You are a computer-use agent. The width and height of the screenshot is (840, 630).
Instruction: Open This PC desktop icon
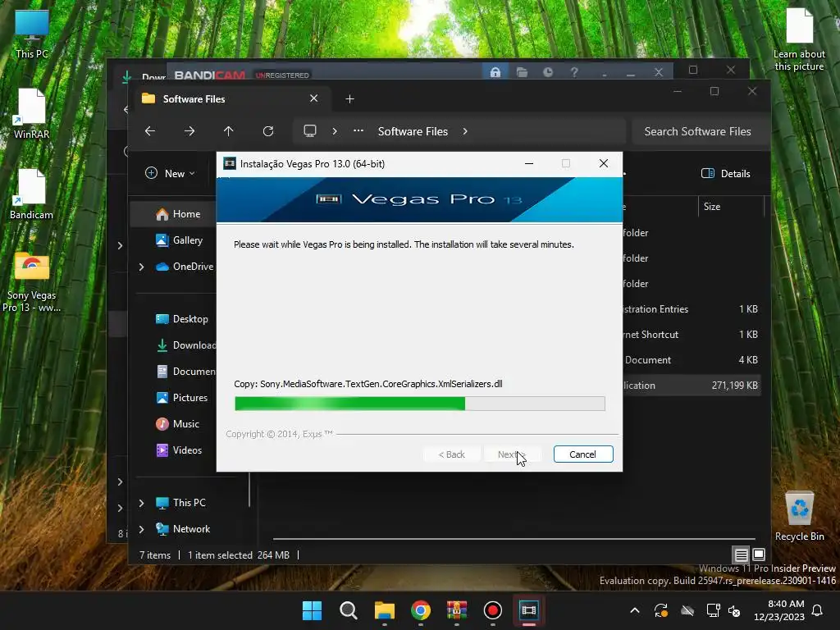pos(32,34)
